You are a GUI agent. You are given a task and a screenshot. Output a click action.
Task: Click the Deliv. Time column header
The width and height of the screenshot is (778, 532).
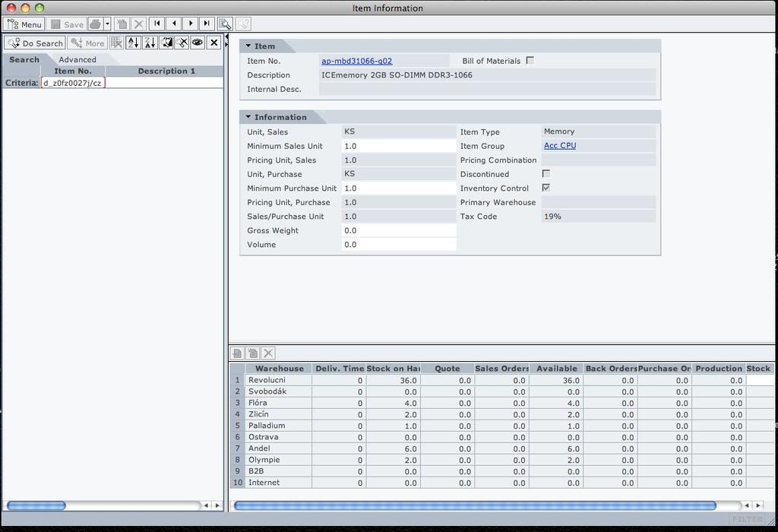tap(340, 369)
